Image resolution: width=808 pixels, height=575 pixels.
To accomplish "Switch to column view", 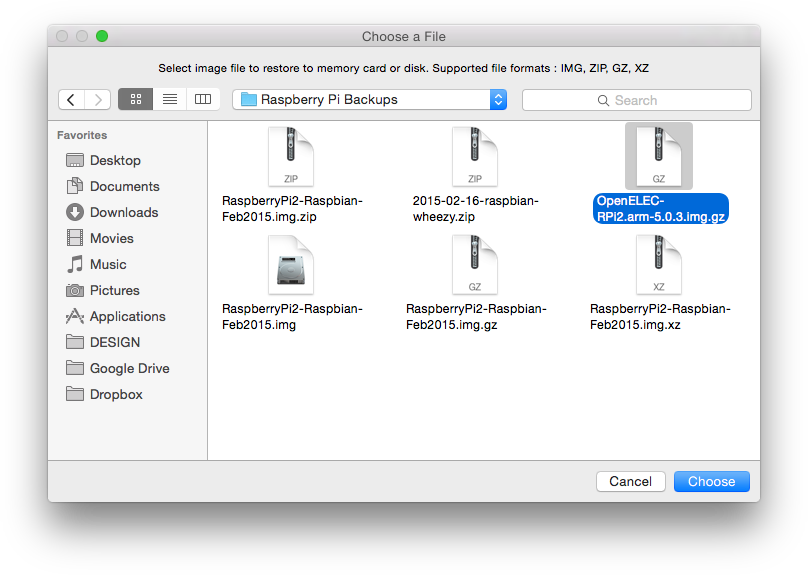I will [203, 99].
